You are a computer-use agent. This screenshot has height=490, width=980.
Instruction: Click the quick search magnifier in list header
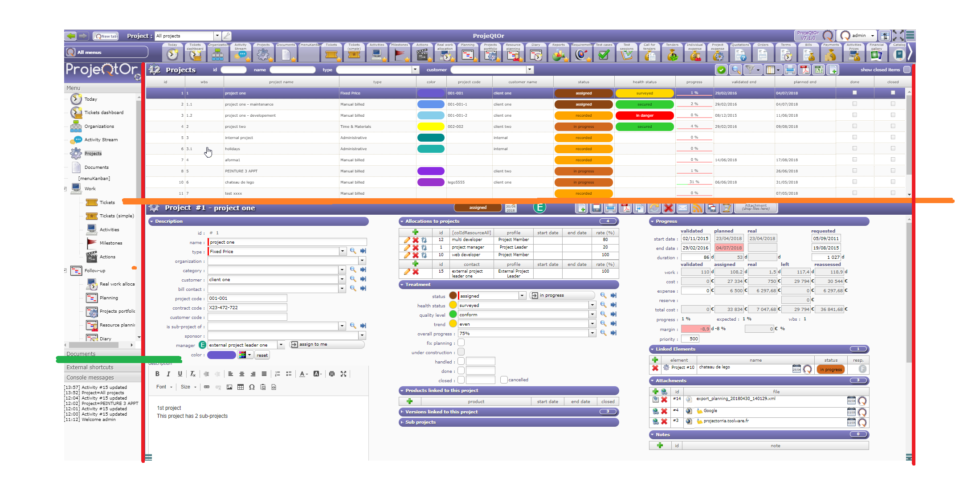736,70
